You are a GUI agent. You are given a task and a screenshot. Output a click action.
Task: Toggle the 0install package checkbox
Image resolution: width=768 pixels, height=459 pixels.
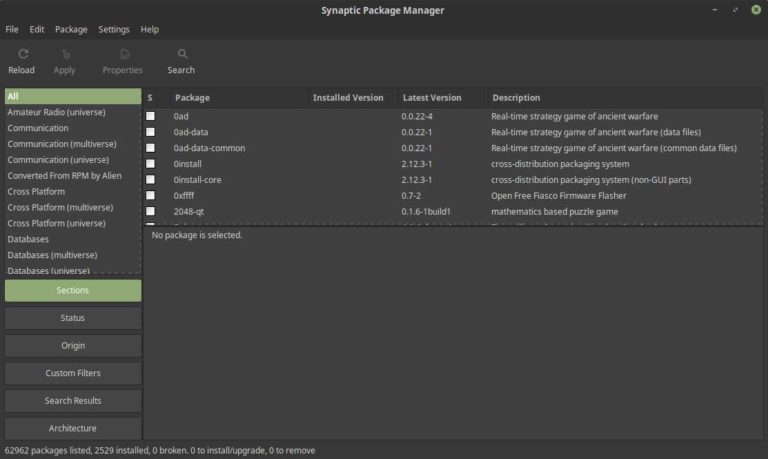pyautogui.click(x=150, y=164)
